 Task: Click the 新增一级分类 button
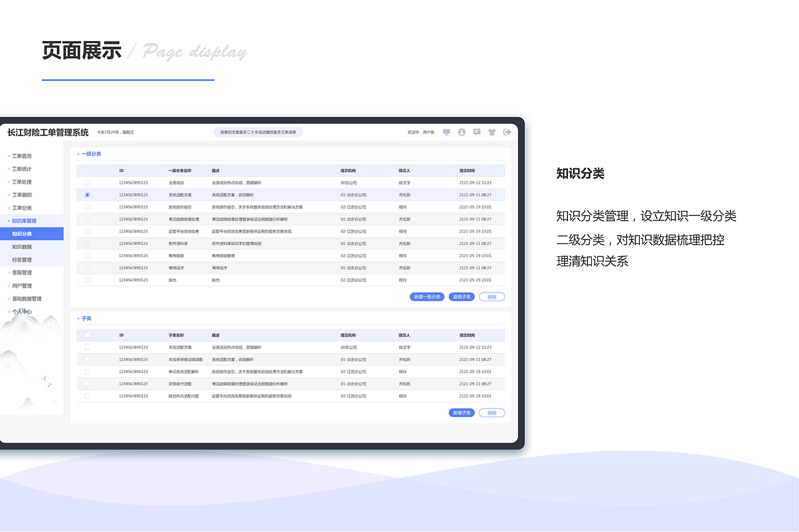426,296
